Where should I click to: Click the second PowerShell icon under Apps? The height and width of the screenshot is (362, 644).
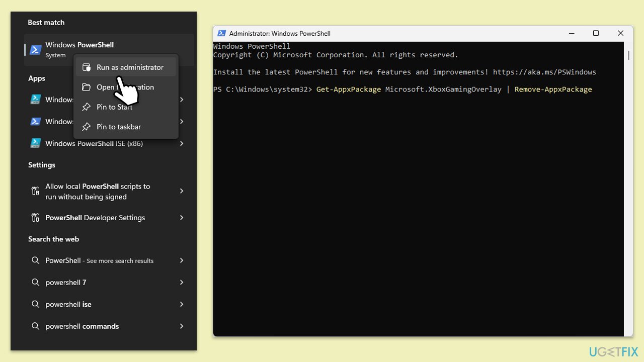click(35, 122)
